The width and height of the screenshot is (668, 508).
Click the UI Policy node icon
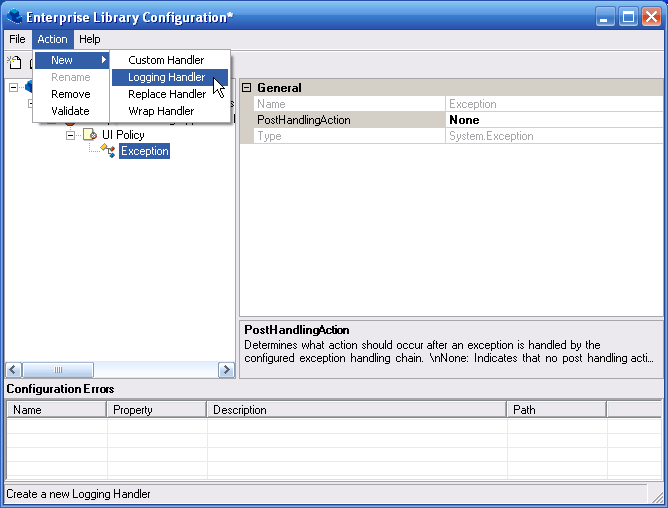(90, 135)
